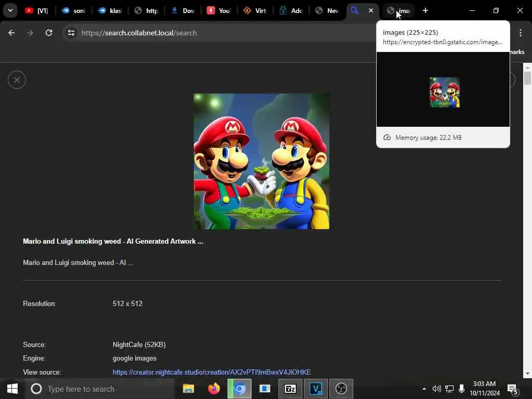This screenshot has width=532, height=399.
Task: Open the network tray icon
Action: click(449, 389)
